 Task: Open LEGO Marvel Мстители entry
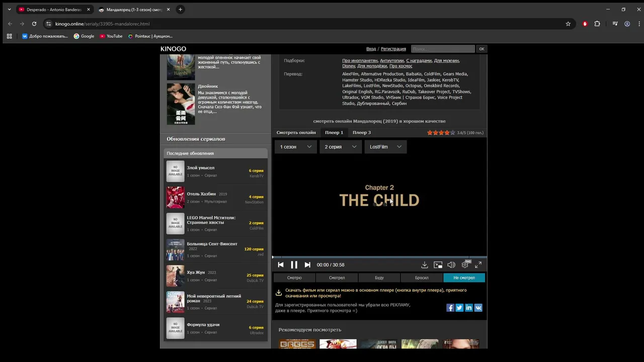pos(216,224)
